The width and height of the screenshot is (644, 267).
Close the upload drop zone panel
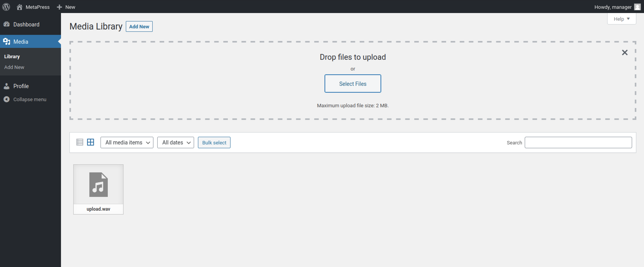pos(624,52)
